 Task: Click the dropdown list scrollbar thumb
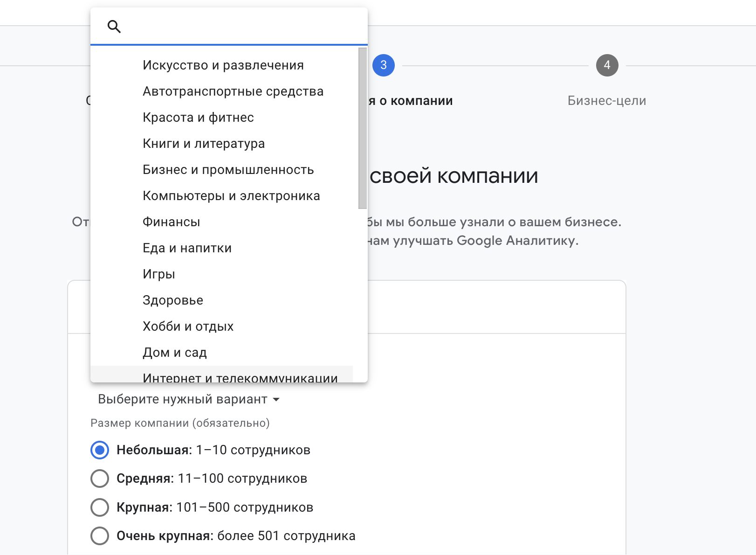point(363,128)
